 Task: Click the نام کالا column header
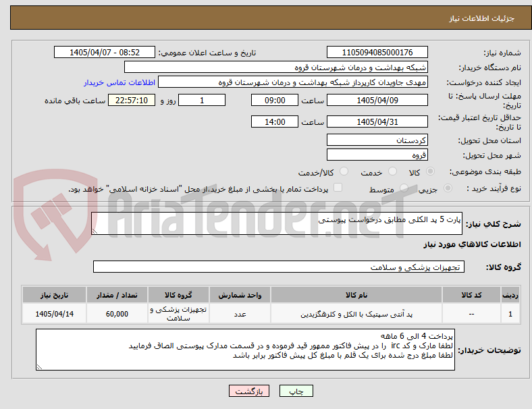pyautogui.click(x=356, y=295)
